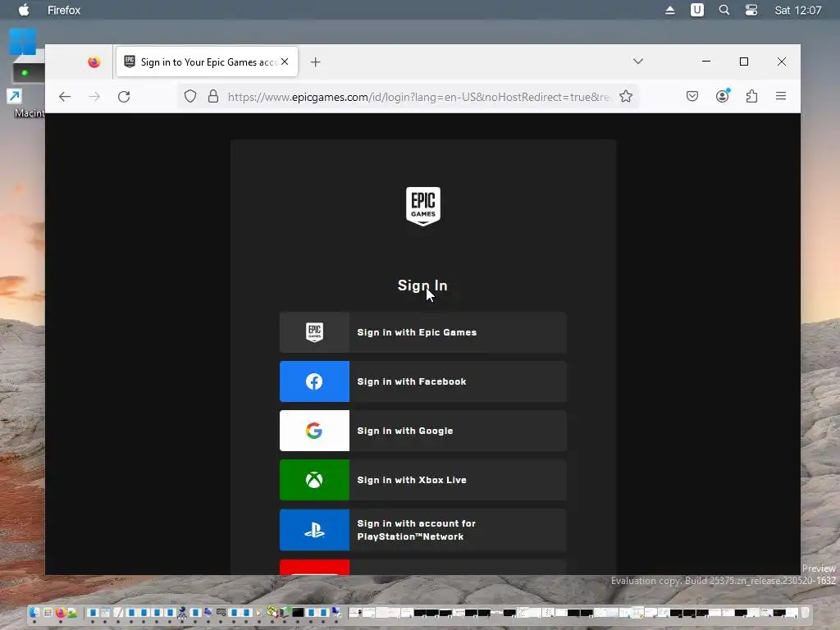Select the Sign in to Your Epic Games tab
840x630 pixels.
tap(207, 62)
